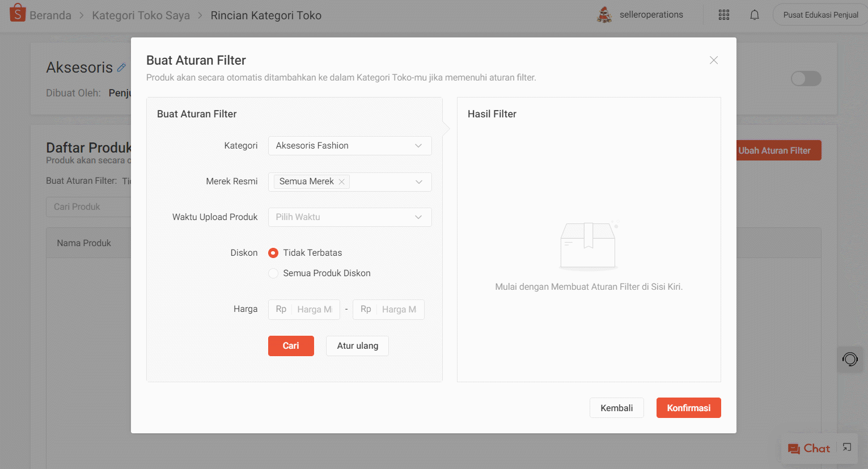Screen dimensions: 868x469
Task: Navigate to Kategori Toko Saya breadcrumb
Action: coord(141,15)
